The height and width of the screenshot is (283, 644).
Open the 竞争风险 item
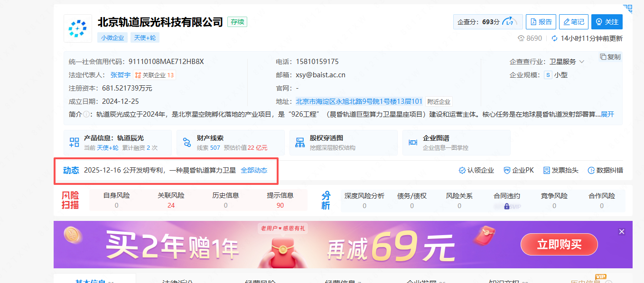pyautogui.click(x=554, y=200)
